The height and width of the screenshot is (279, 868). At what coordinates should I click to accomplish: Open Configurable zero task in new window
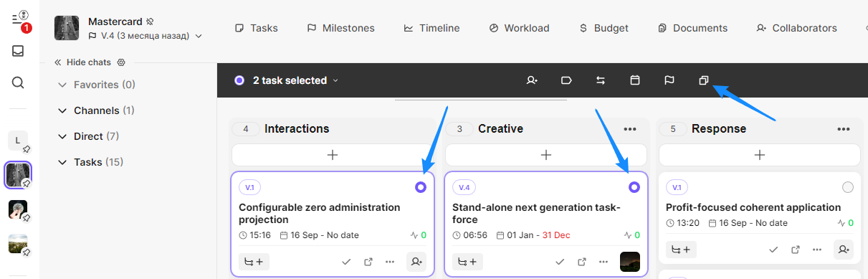368,262
